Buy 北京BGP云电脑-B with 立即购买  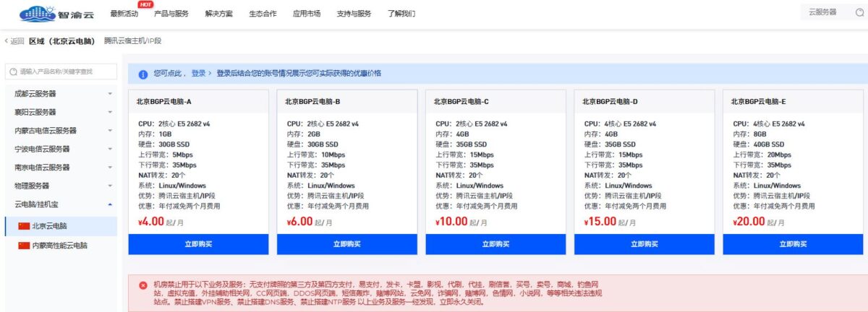pyautogui.click(x=347, y=244)
